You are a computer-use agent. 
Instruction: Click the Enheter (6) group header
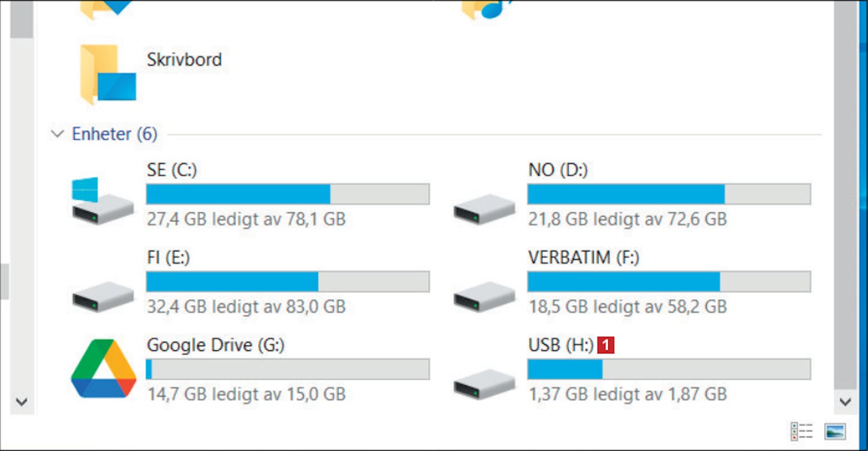pyautogui.click(x=114, y=134)
